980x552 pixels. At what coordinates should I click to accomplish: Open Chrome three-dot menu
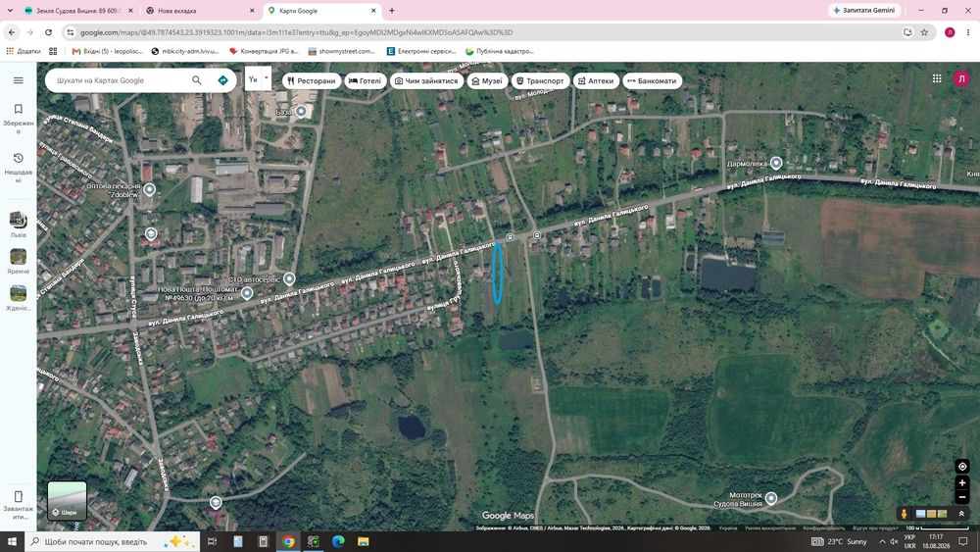coord(968,32)
